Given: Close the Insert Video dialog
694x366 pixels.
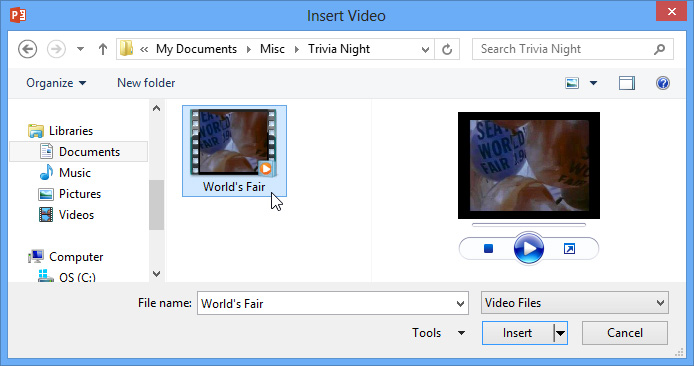Looking at the screenshot, I should (671, 11).
